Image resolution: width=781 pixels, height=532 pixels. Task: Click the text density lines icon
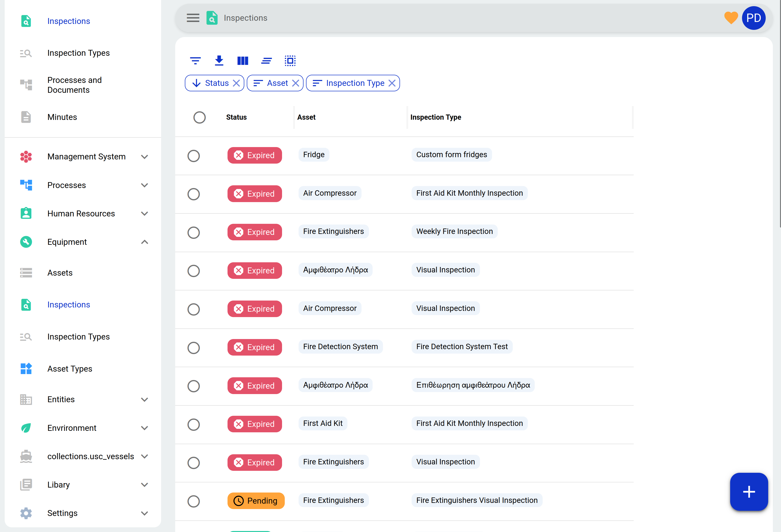tap(267, 61)
